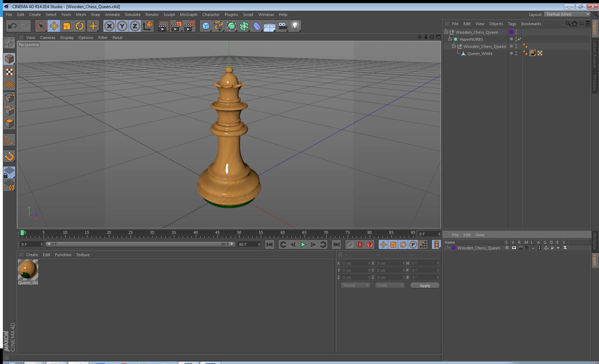The width and height of the screenshot is (599, 364).
Task: Play the animation forwards
Action: click(x=303, y=244)
